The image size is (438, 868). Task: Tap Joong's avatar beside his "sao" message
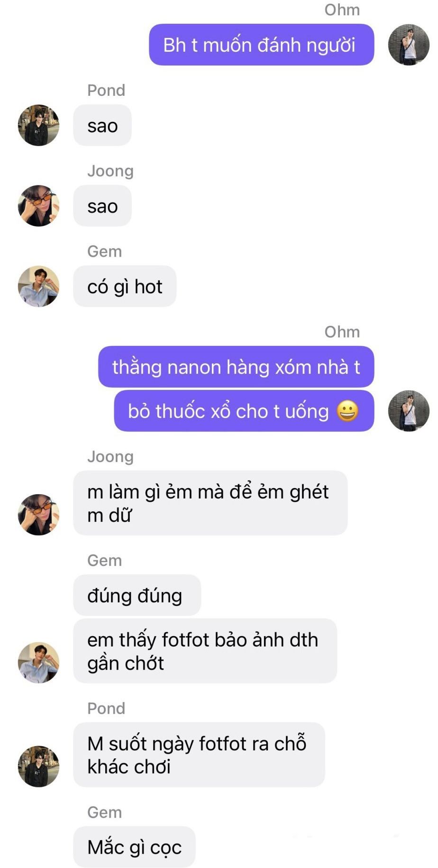click(38, 205)
